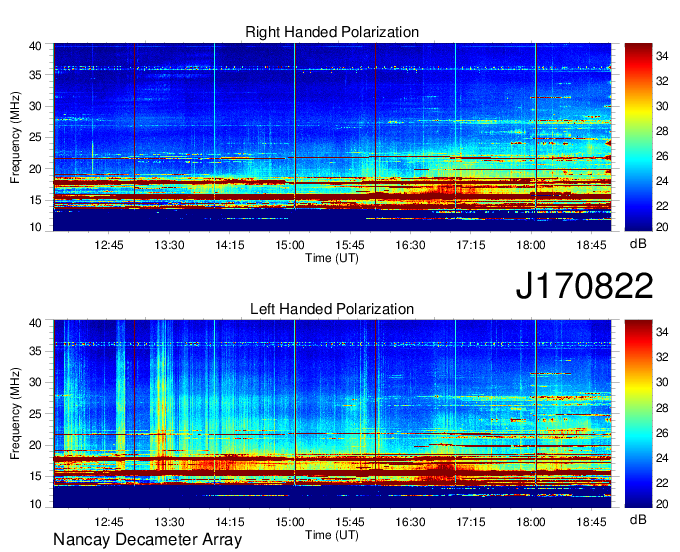680x552 pixels.
Task: Click the '30' frequency tick on lower plot
Action: click(35, 382)
